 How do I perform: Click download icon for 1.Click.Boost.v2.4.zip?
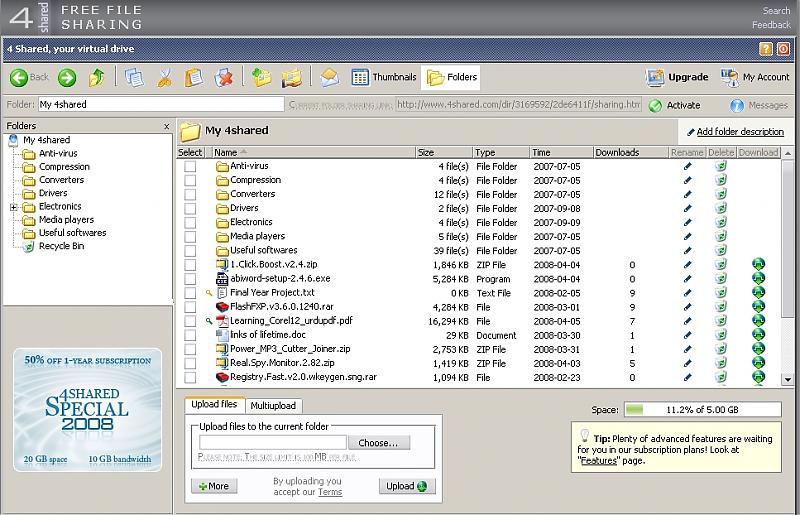(759, 264)
